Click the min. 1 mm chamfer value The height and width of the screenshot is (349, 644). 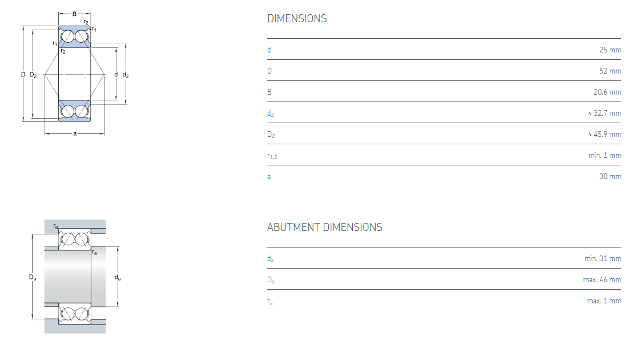pyautogui.click(x=605, y=156)
